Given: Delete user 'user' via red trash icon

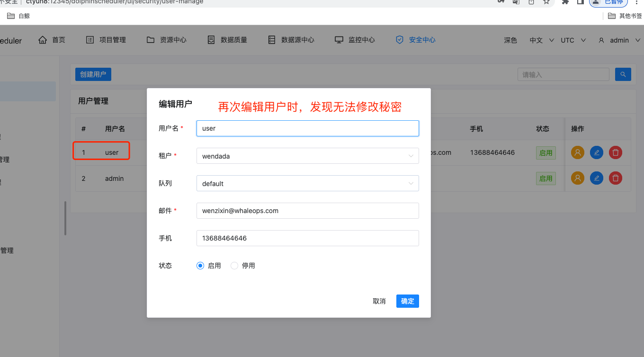Looking at the screenshot, I should (x=615, y=152).
